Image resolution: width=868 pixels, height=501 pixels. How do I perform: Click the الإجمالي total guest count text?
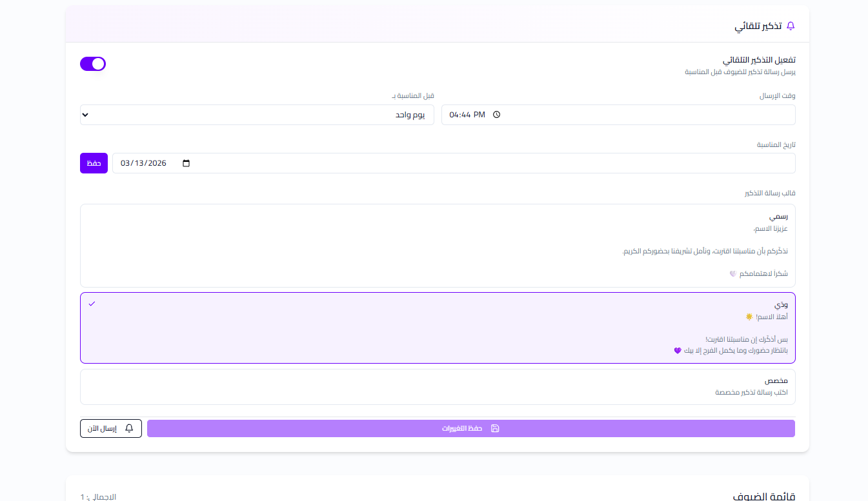[99, 496]
